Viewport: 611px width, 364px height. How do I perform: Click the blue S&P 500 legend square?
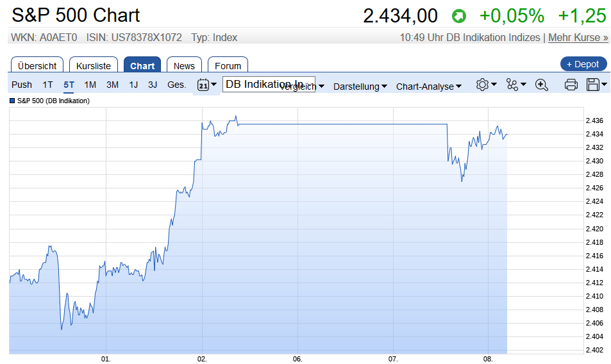pos(12,101)
